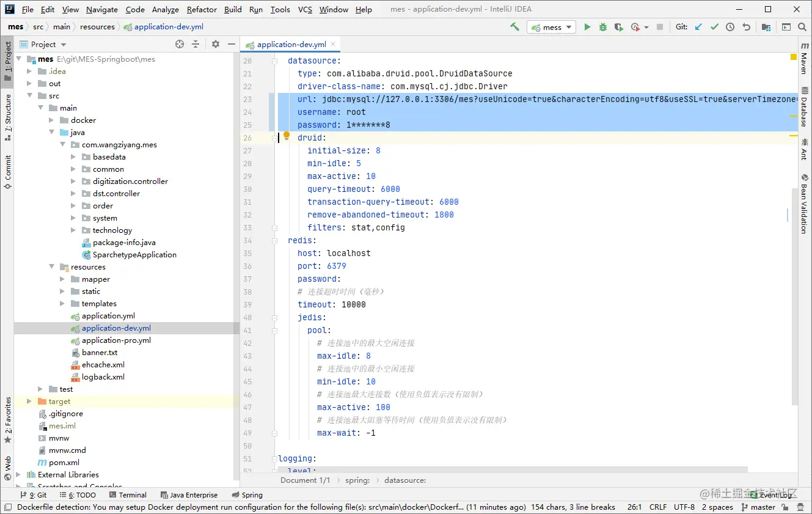The width and height of the screenshot is (812, 514).
Task: Expand External Libraries node
Action: [x=19, y=475]
